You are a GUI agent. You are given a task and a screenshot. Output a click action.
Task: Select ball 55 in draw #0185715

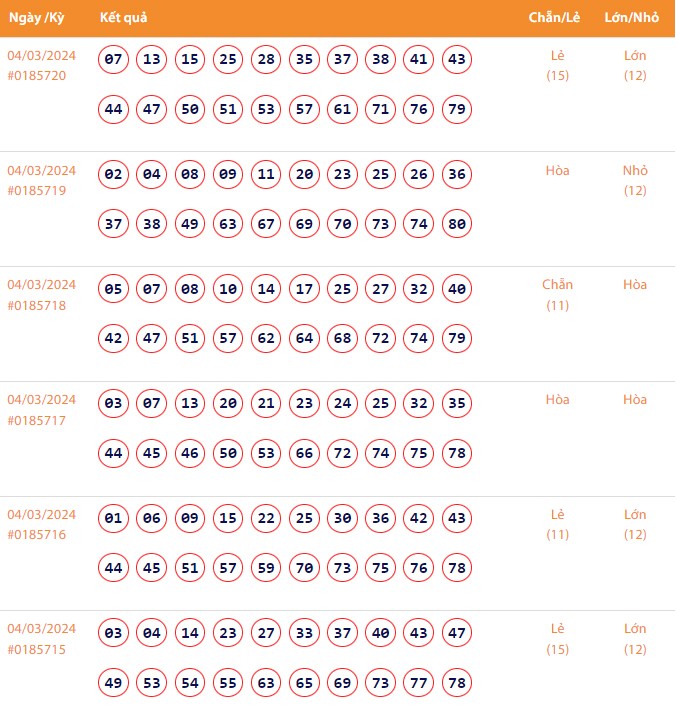(228, 682)
